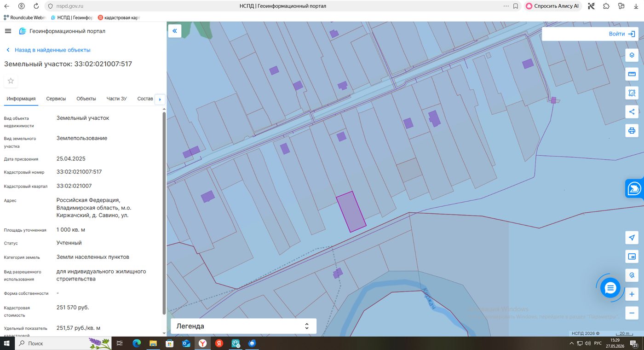Click the Войти login button
This screenshot has width=644, height=350.
pyautogui.click(x=622, y=34)
